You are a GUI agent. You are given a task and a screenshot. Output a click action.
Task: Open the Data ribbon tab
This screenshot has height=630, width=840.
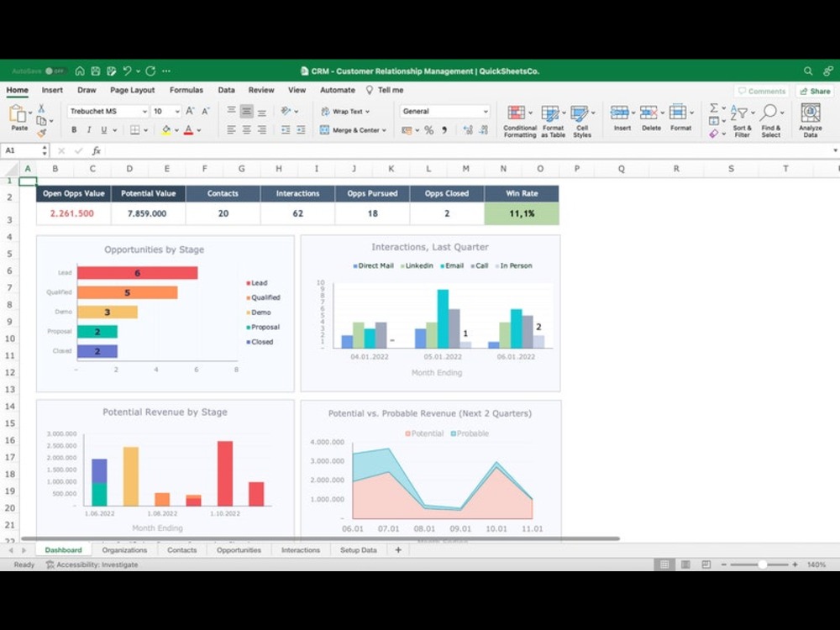point(226,90)
